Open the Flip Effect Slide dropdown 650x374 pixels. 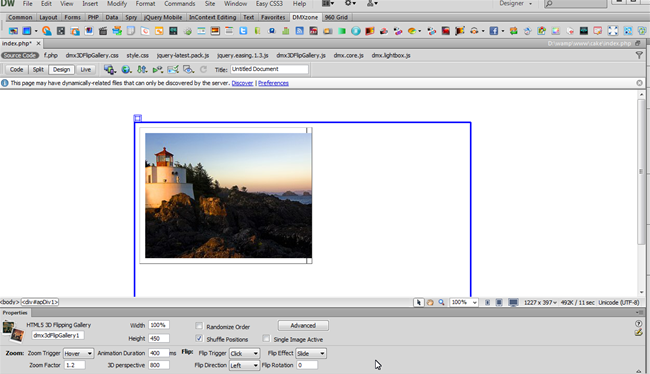(310, 353)
